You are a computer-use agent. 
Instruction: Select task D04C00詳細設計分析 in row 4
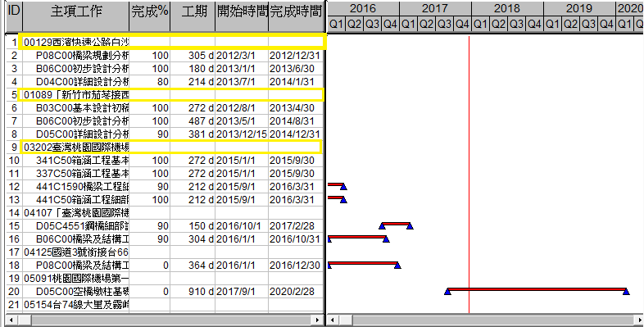click(x=82, y=82)
